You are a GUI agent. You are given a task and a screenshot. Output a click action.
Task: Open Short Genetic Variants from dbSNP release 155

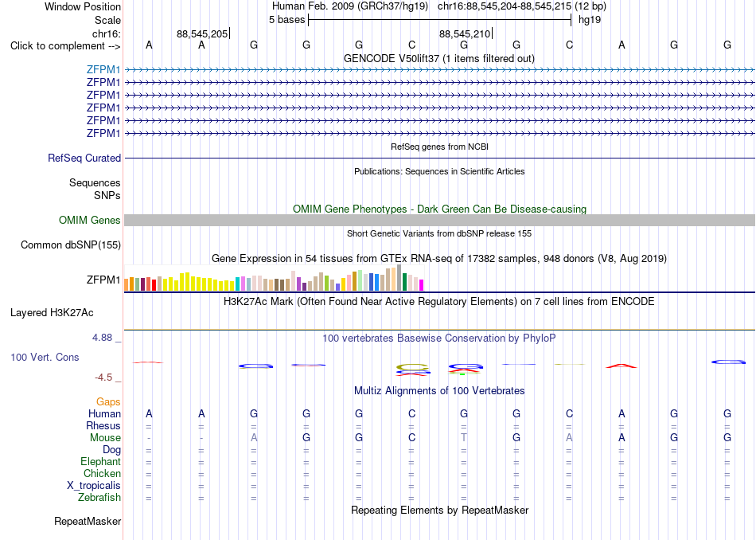pos(439,233)
